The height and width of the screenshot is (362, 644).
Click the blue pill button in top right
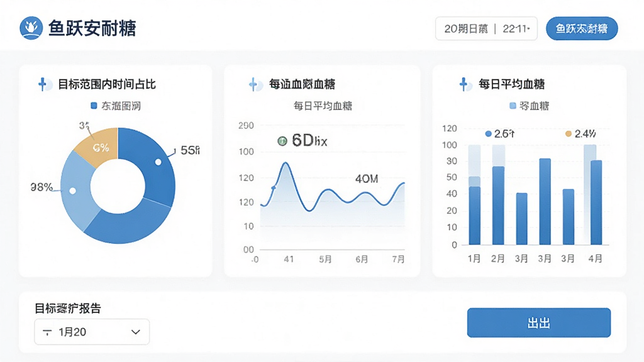[x=582, y=28]
